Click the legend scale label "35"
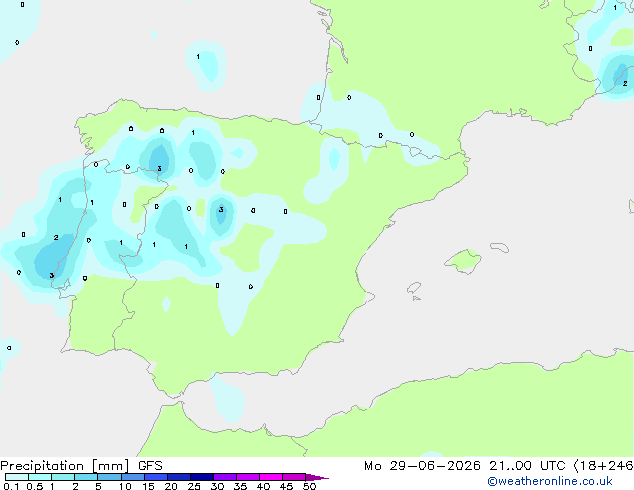 click(x=240, y=486)
